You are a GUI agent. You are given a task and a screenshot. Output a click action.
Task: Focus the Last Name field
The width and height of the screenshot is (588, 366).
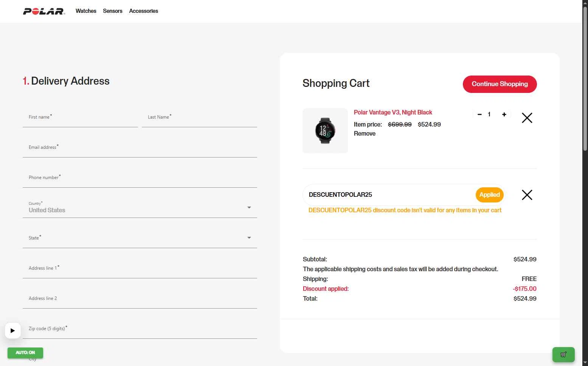[199, 118]
